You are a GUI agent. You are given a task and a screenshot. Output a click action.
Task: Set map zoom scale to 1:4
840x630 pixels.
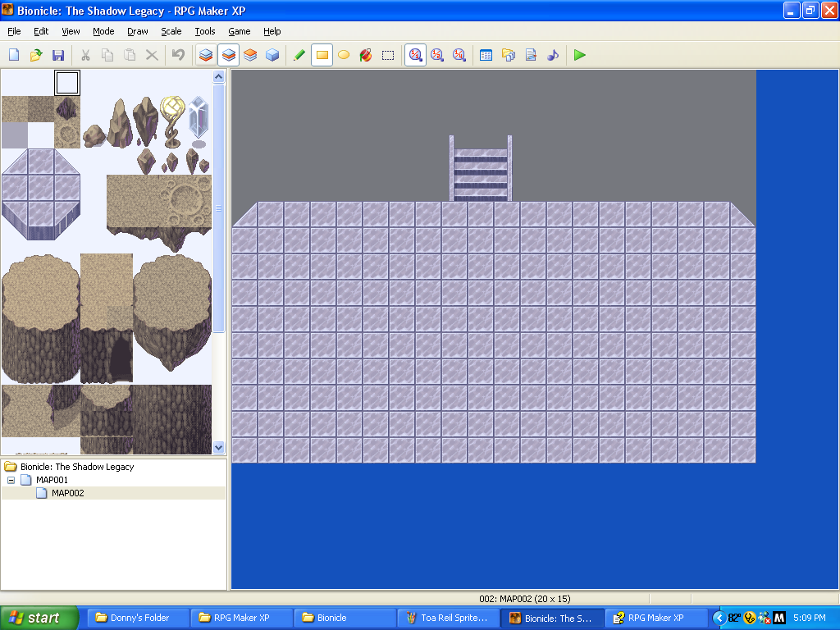coord(459,55)
